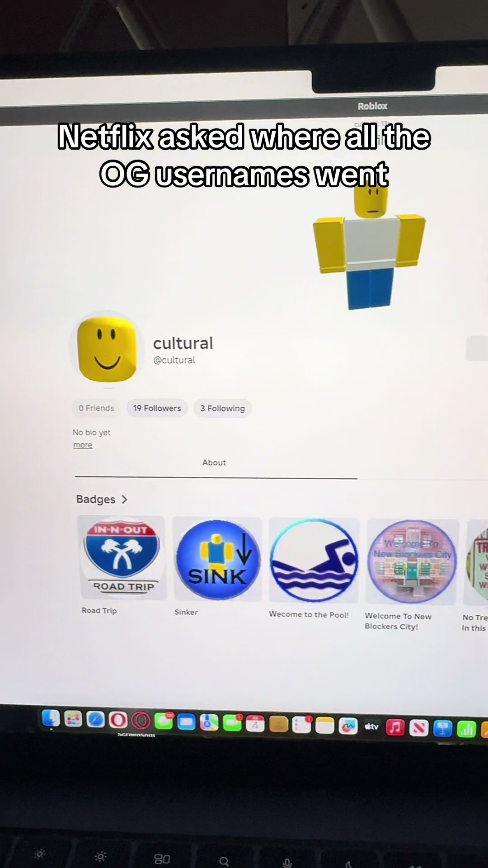Open the blue SINK badge image
Screen dimensions: 488x868
(217, 560)
